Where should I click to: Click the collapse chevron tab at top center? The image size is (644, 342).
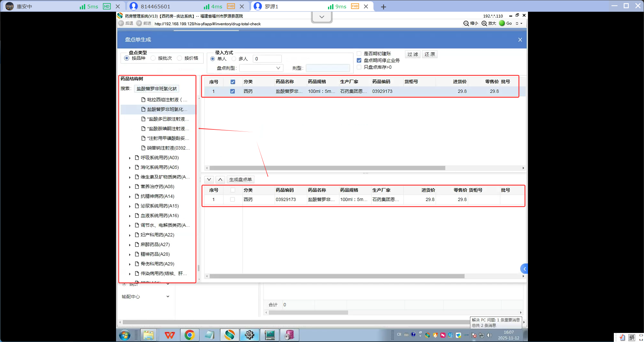(322, 17)
